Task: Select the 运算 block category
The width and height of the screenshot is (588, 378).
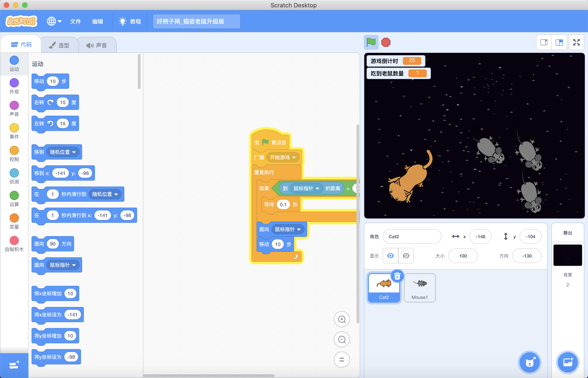Action: [x=14, y=199]
